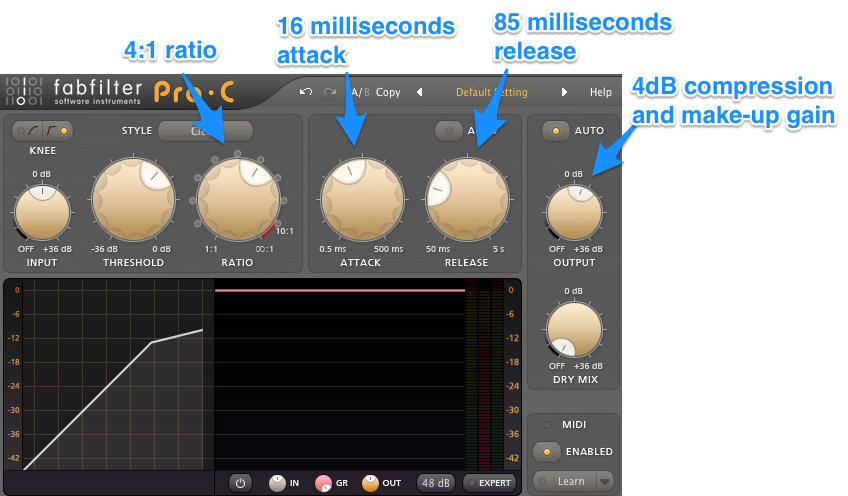Click the THRESHOLD knob
The image size is (848, 496).
(134, 199)
